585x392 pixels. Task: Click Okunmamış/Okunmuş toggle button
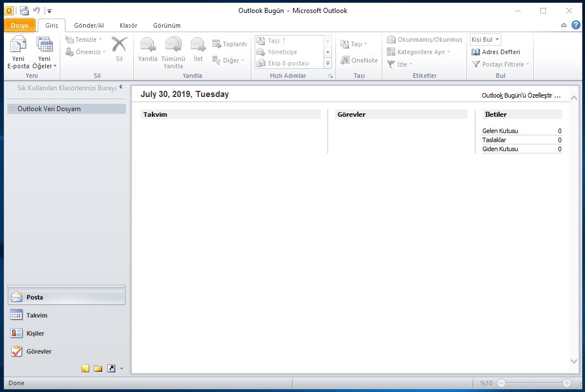coord(424,39)
